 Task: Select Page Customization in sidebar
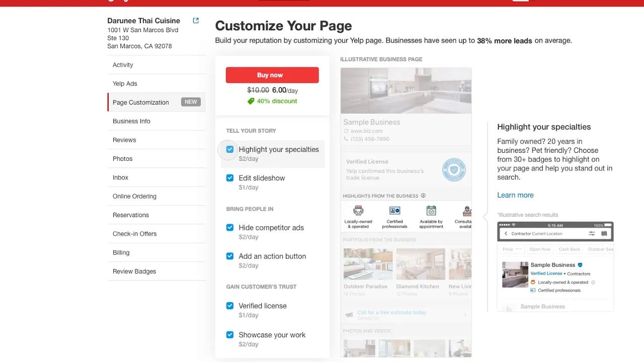tap(156, 102)
